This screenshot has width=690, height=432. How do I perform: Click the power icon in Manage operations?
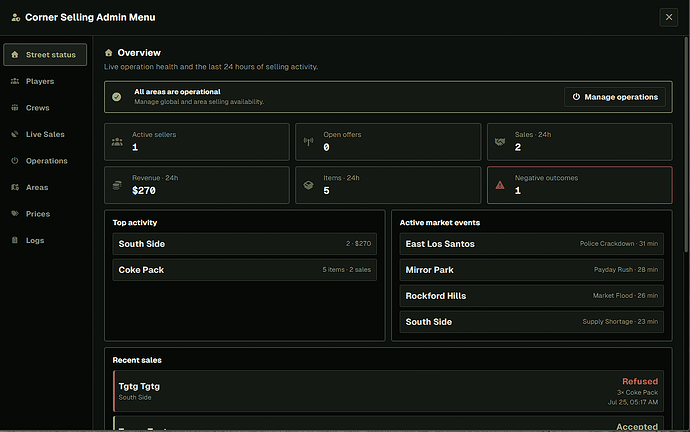576,97
